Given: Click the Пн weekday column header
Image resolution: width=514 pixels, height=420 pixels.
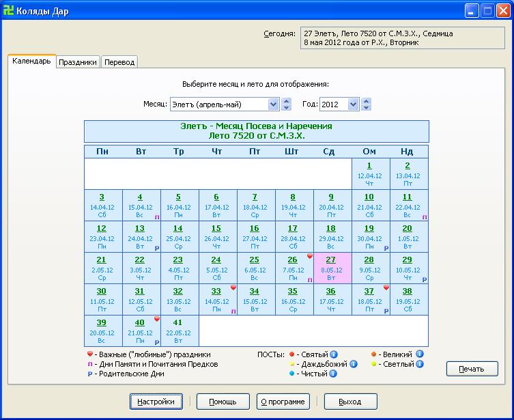Looking at the screenshot, I should tap(102, 152).
